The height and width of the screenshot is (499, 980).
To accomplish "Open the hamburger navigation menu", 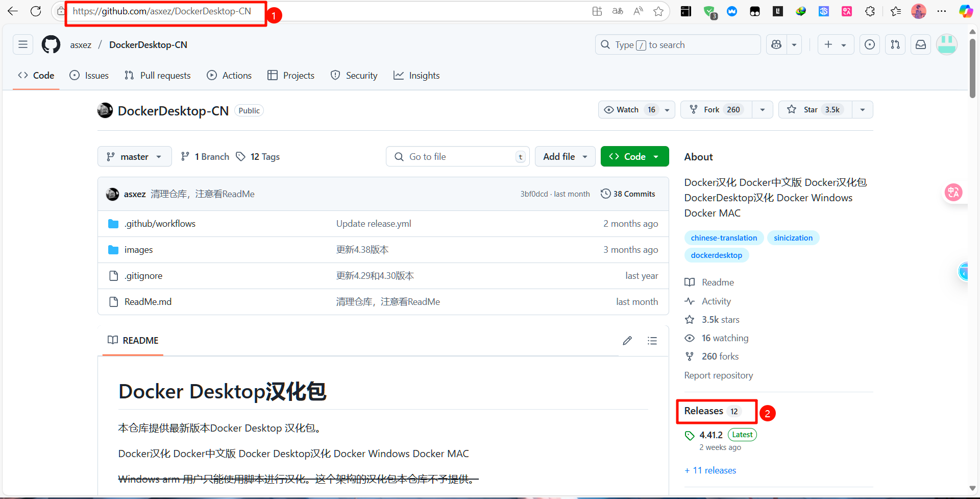I will 23,45.
